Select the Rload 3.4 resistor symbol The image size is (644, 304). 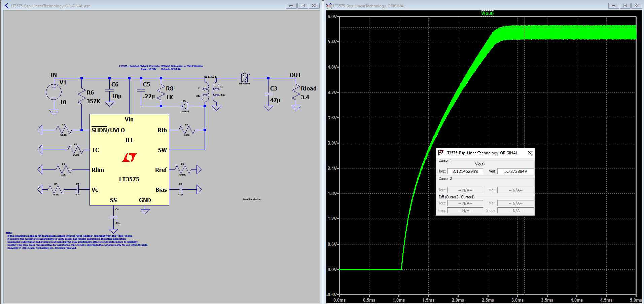pos(296,92)
